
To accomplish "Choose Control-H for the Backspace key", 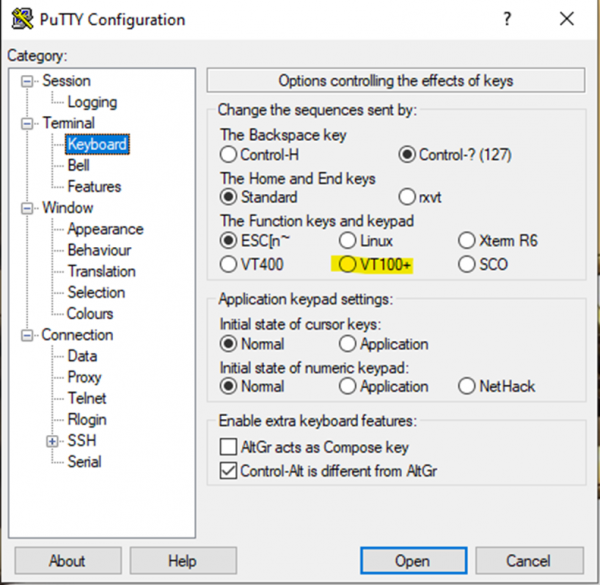I will (x=228, y=155).
